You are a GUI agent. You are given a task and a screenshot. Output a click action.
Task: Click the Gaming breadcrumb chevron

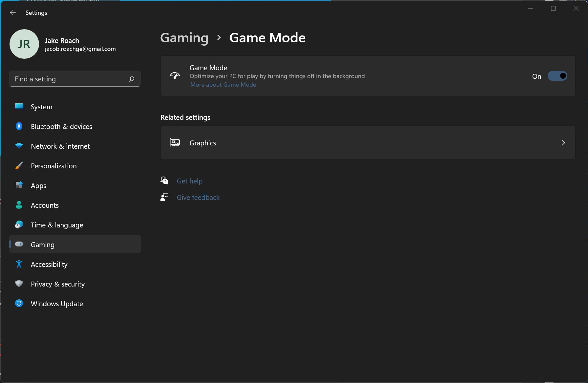[219, 37]
